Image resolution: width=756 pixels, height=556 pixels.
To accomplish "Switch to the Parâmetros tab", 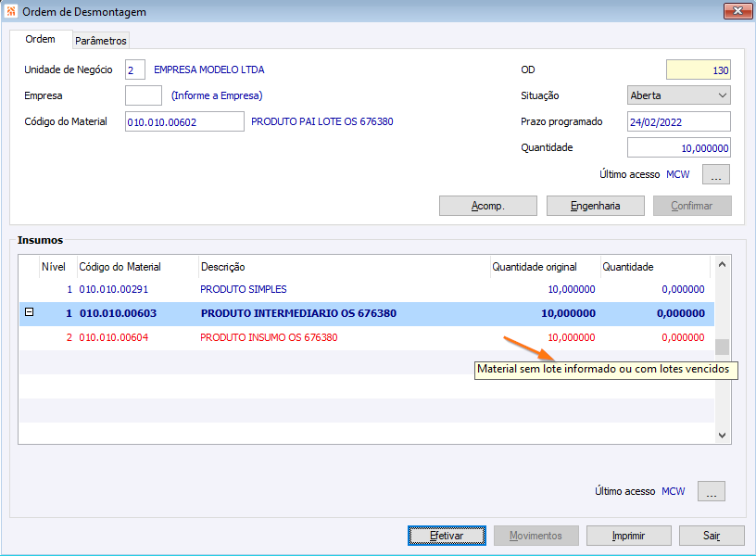I will [101, 41].
